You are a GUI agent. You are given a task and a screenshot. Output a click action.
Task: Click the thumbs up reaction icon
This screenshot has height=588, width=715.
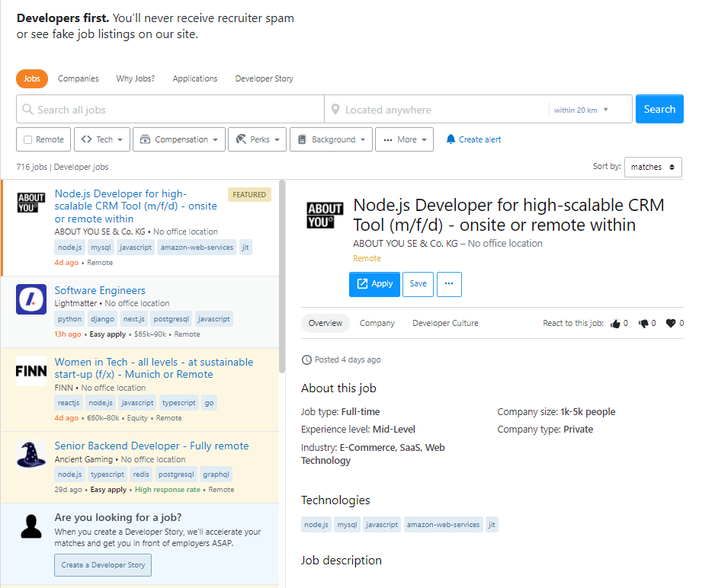pyautogui.click(x=615, y=324)
